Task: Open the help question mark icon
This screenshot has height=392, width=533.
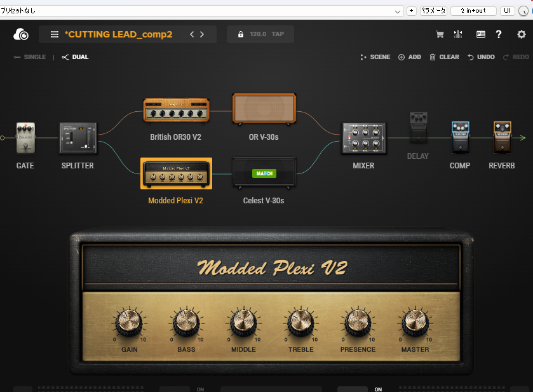Action: click(499, 34)
